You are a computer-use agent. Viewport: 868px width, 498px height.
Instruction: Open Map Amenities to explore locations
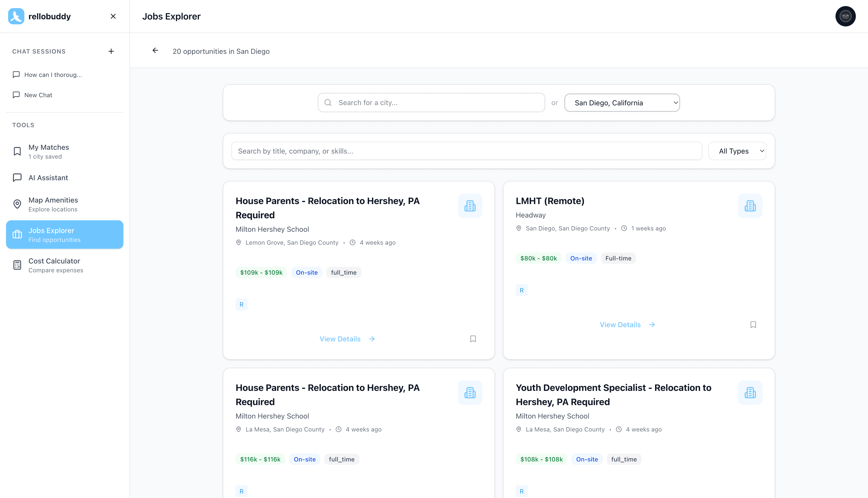coord(53,204)
